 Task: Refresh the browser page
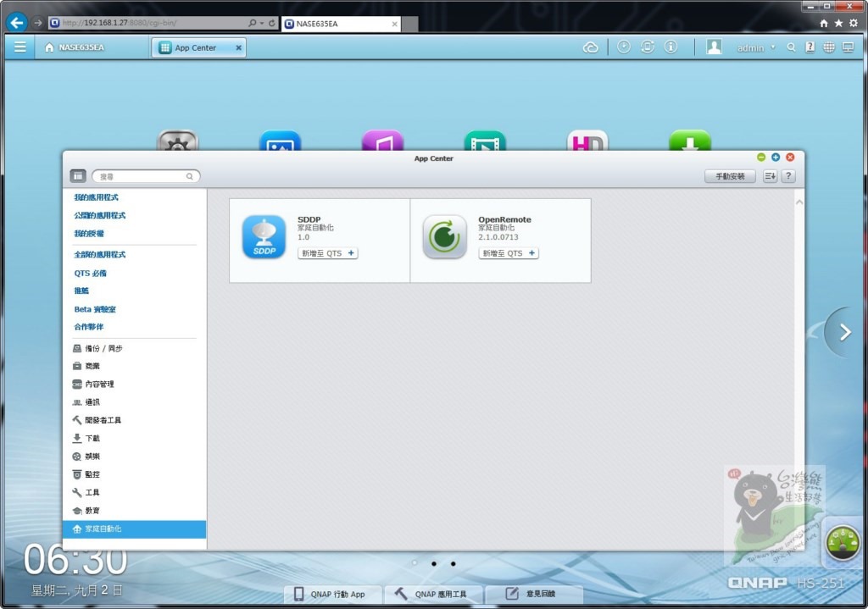tap(272, 23)
